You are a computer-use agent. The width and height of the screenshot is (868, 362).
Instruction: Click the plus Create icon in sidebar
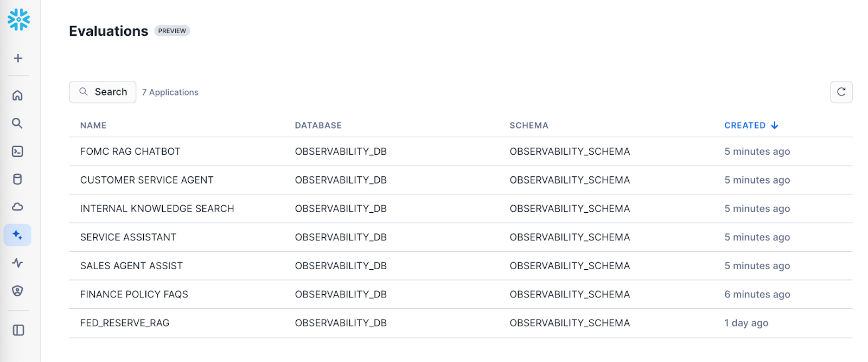pyautogui.click(x=18, y=58)
